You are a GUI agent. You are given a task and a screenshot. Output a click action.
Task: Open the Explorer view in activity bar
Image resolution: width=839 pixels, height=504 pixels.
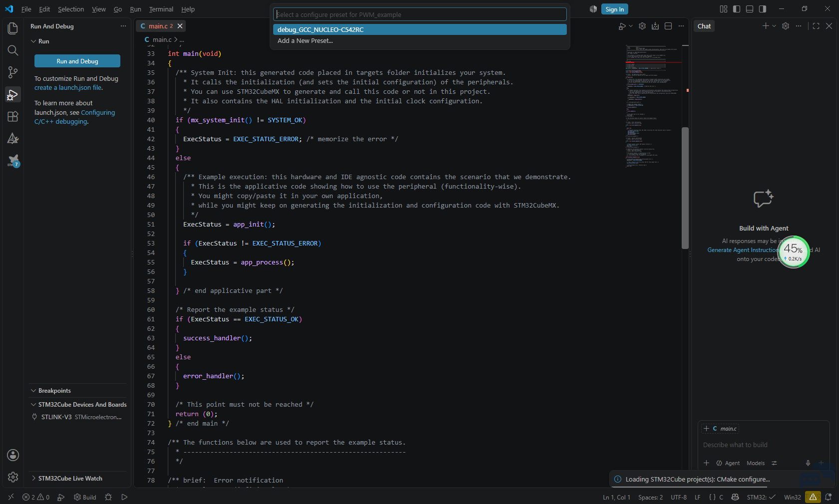tap(13, 28)
